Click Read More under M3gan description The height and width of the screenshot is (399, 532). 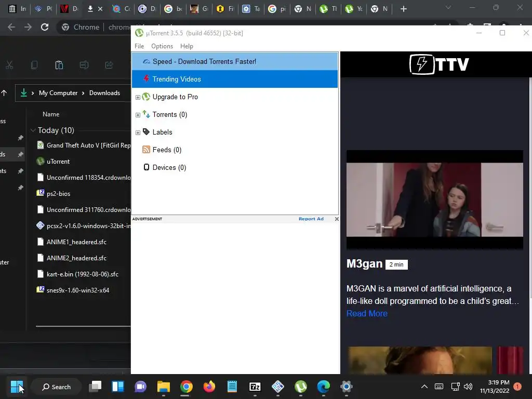click(367, 313)
